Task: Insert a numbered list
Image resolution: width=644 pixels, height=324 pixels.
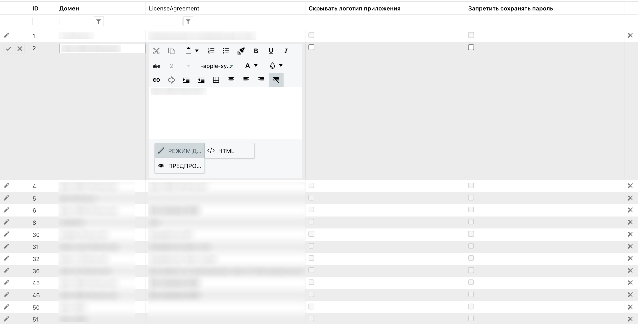Action: 211,51
